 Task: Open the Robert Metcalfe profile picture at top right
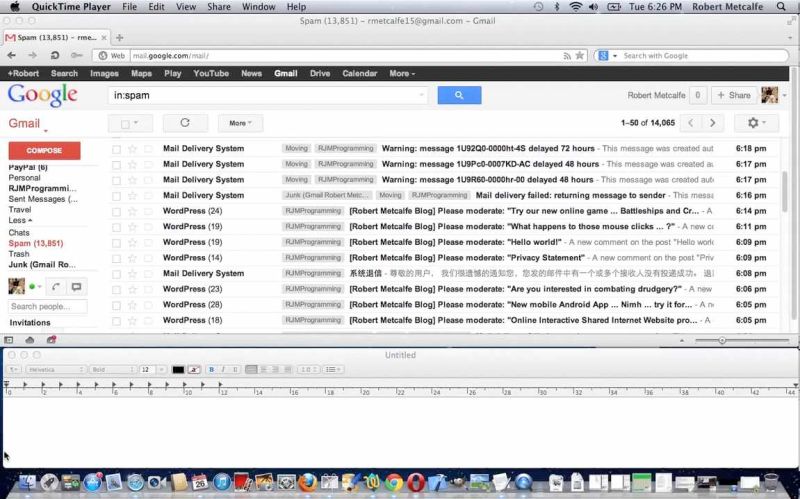pos(769,95)
